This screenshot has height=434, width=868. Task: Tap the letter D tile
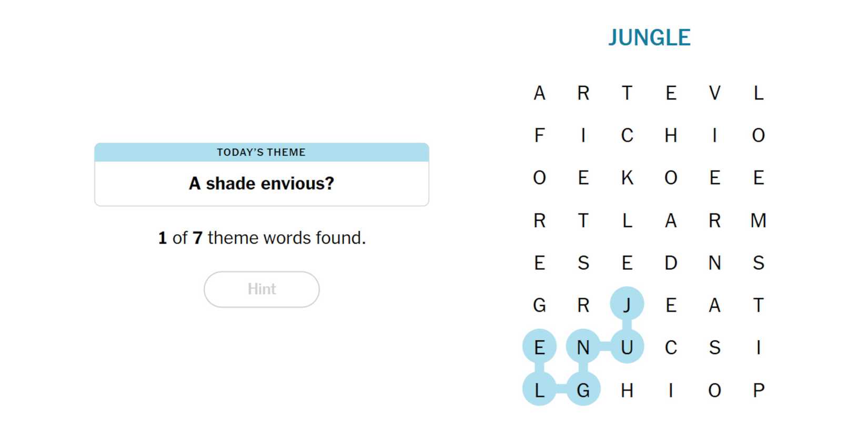click(x=671, y=263)
